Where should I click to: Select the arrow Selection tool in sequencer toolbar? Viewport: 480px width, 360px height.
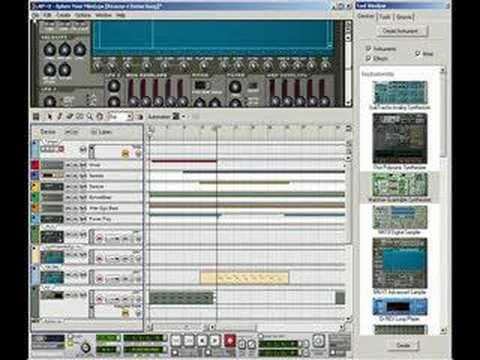tap(50, 116)
